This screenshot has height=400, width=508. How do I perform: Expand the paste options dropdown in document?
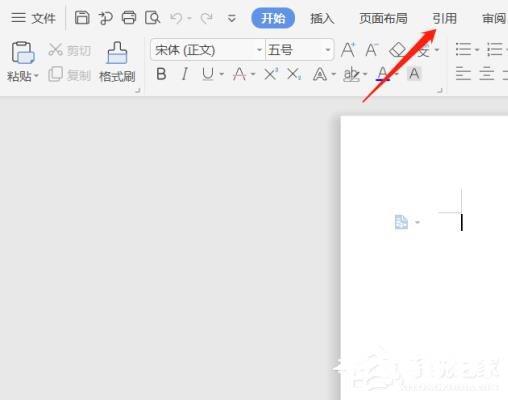tap(417, 222)
